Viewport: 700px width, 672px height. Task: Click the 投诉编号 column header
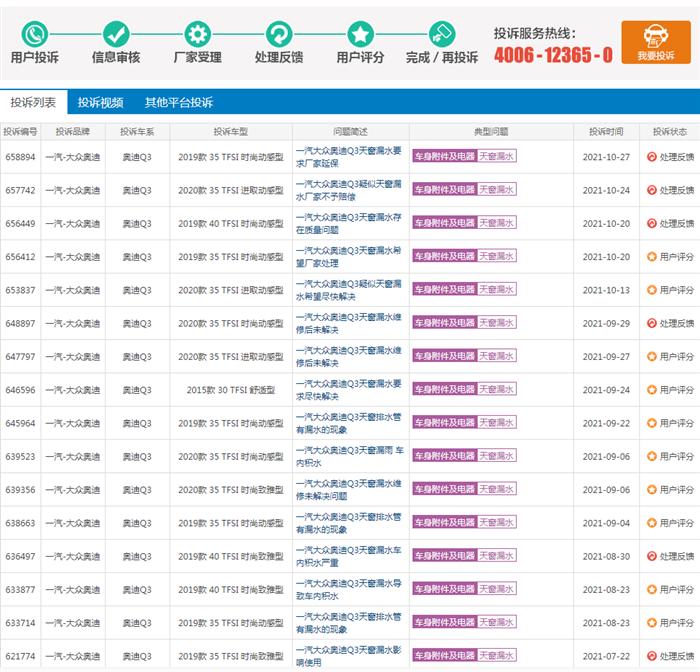pyautogui.click(x=20, y=132)
